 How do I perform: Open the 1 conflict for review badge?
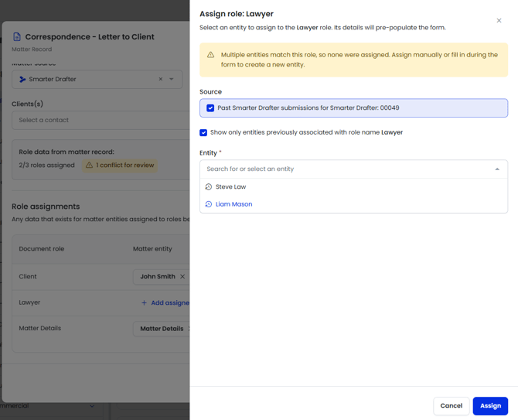120,166
